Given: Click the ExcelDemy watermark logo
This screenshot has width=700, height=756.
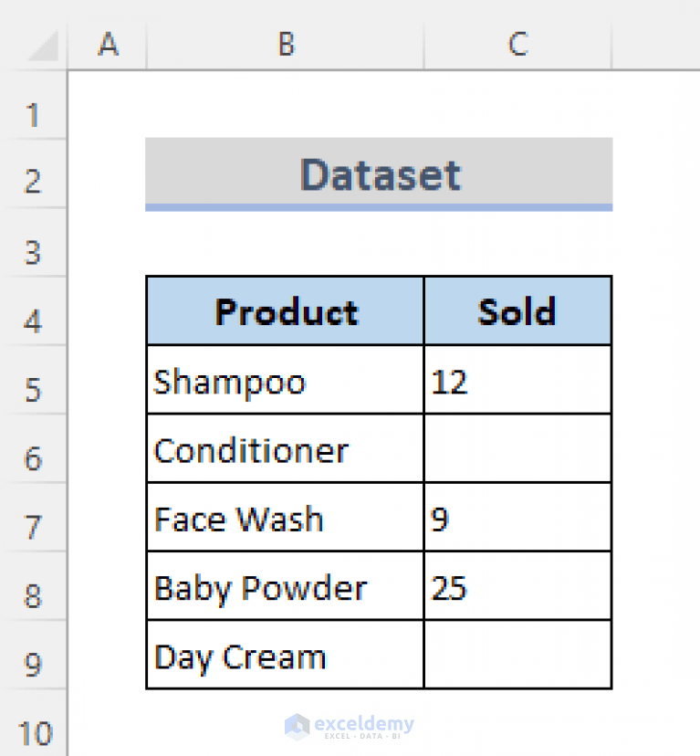Looking at the screenshot, I should (351, 726).
